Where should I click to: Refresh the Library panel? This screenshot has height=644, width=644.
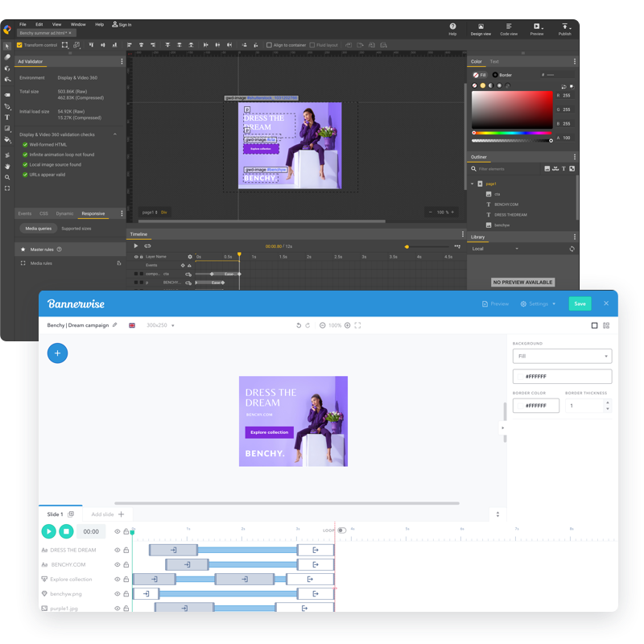[572, 249]
